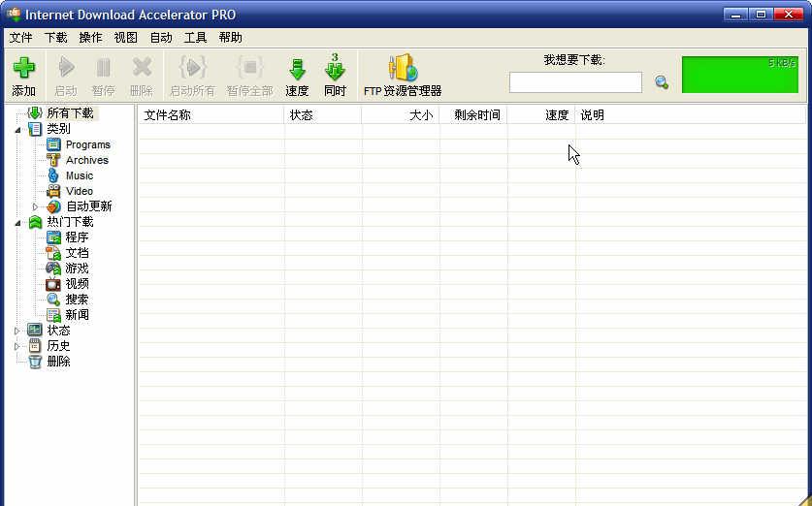Open the 文件 (File) menu
This screenshot has height=506, width=812.
(20, 37)
